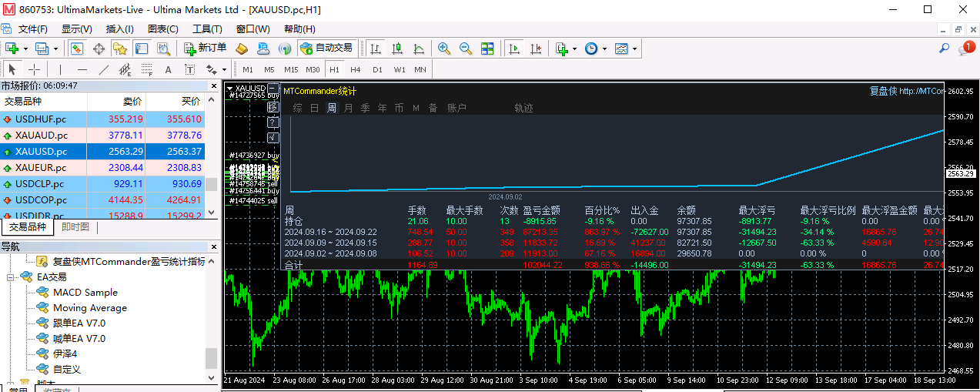
Task: Switch to the H4 timeframe
Action: point(356,69)
